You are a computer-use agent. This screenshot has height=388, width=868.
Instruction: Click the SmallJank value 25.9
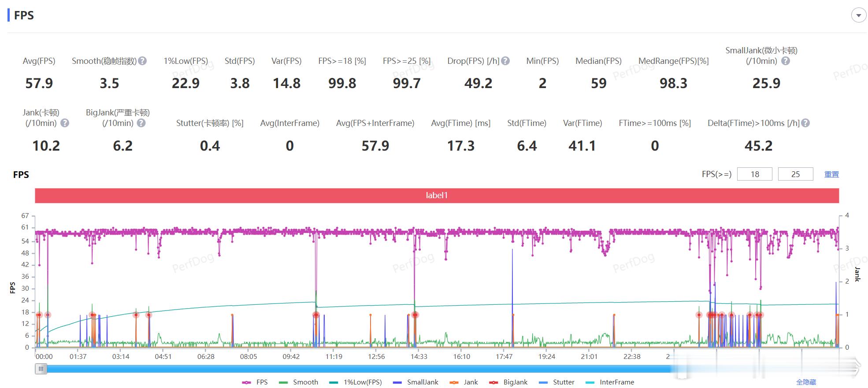(766, 83)
